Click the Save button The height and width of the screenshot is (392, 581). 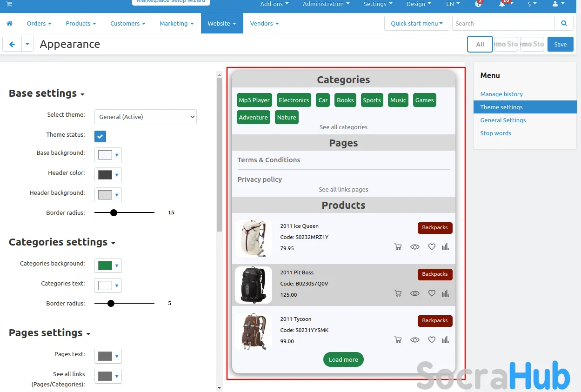[x=560, y=44]
